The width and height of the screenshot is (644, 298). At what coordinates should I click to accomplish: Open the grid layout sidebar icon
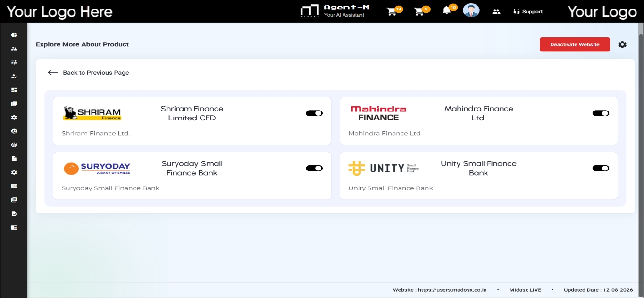point(14,90)
